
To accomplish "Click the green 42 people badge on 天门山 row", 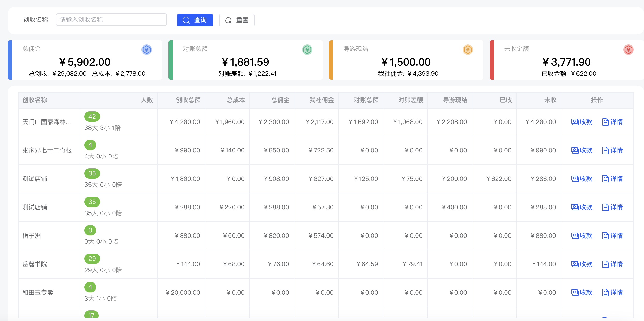I will coord(92,117).
